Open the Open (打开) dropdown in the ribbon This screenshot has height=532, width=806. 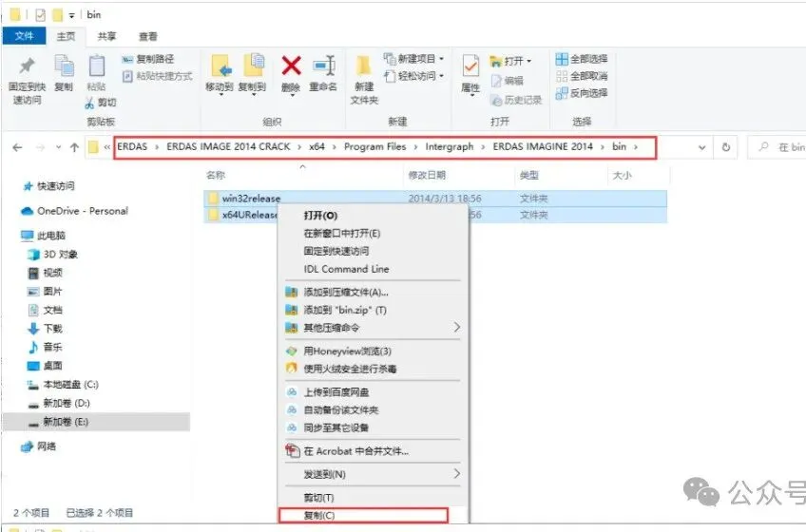511,61
